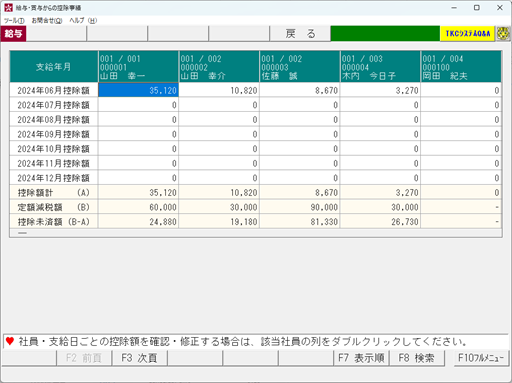Select the 2024年06月控除額 row label

pyautogui.click(x=54, y=90)
